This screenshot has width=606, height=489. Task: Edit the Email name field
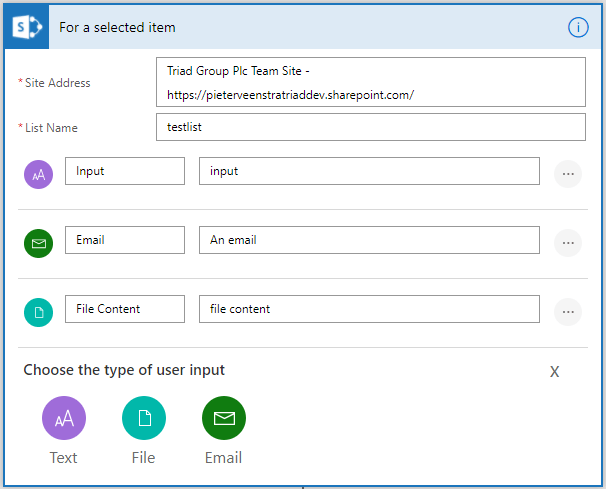point(125,240)
